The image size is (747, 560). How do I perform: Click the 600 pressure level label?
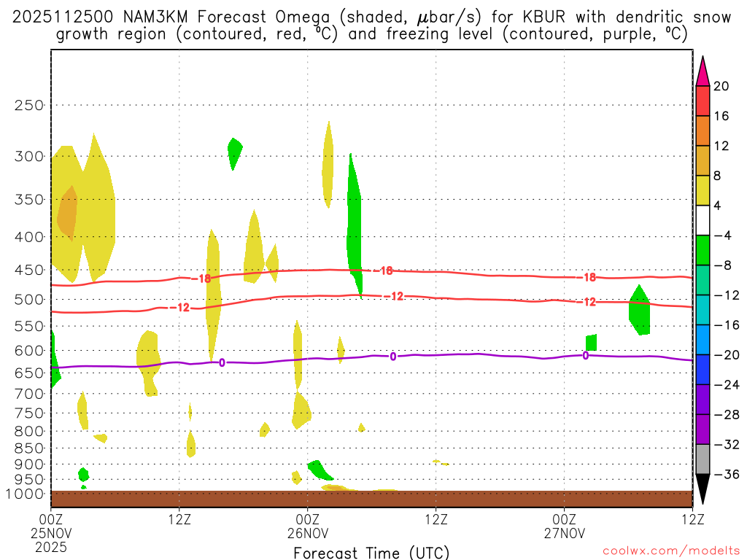(29, 351)
